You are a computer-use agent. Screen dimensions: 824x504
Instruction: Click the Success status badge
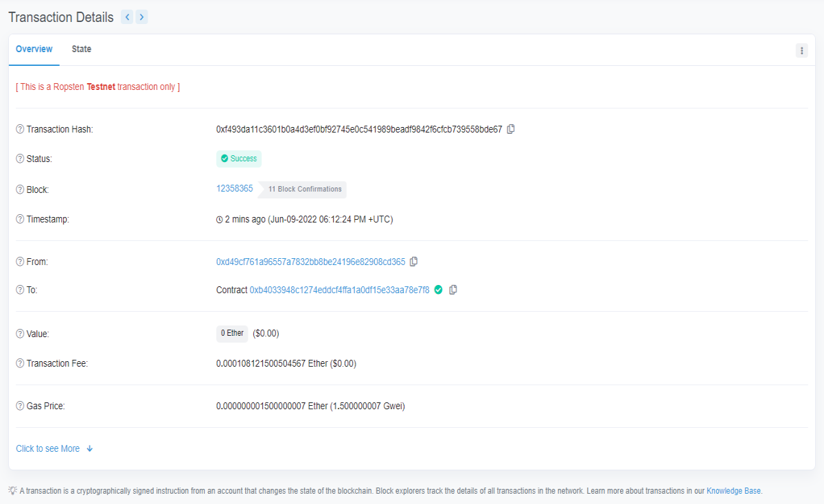pyautogui.click(x=239, y=159)
